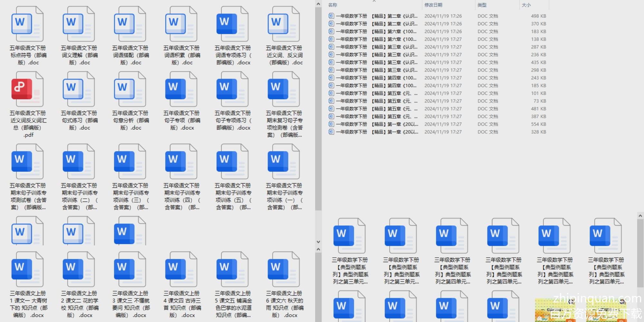This screenshot has width=644, height=322.
Task: Select 课文四 古诗三首 知识点 file icon
Action: click(181, 270)
